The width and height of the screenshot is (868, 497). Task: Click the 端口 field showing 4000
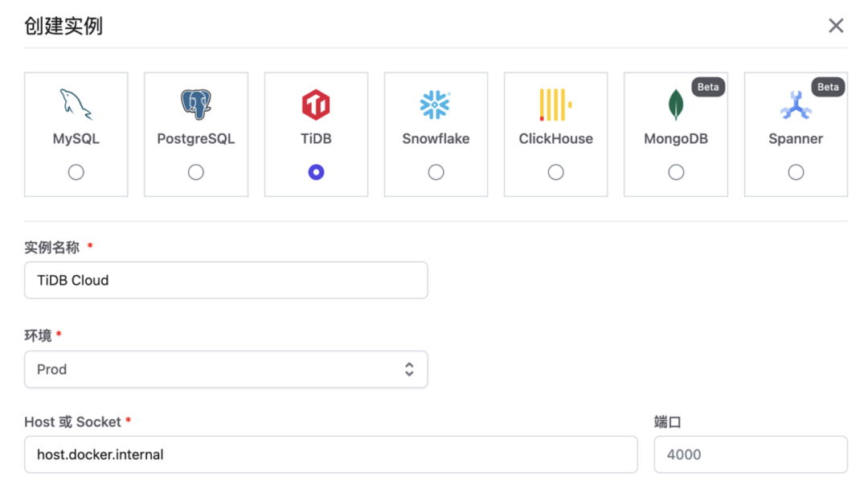[x=751, y=454]
